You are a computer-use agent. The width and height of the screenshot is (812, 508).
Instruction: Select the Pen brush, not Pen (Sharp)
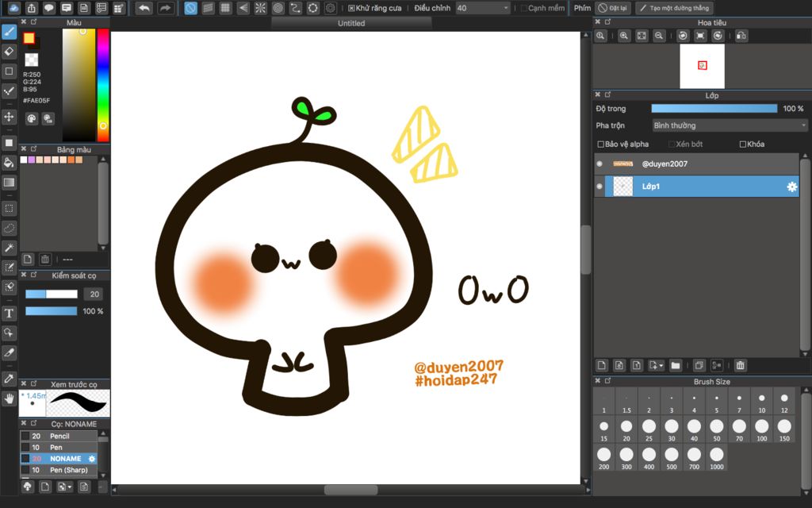click(59, 448)
